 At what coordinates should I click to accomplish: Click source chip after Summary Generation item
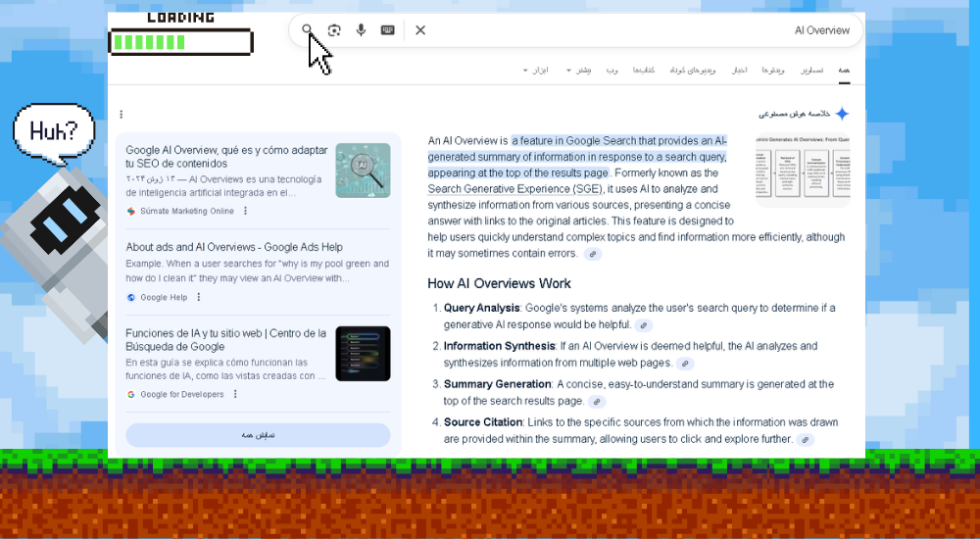tap(597, 402)
